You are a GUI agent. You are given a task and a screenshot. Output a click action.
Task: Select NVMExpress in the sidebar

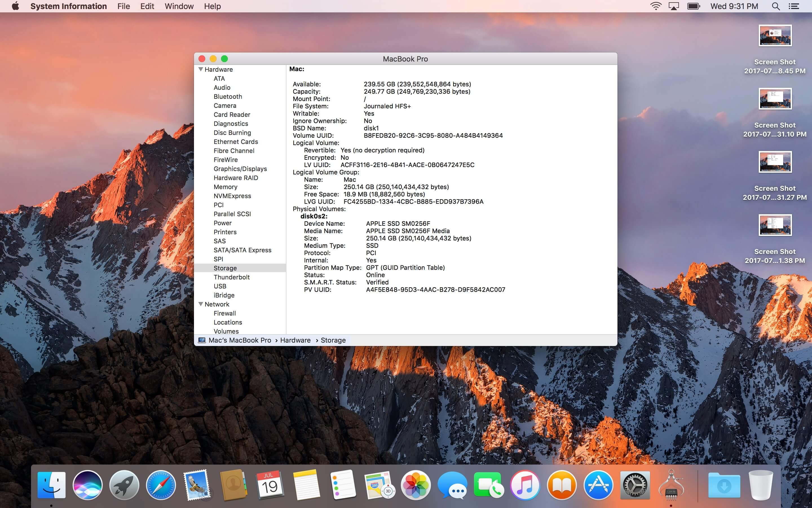tap(232, 196)
